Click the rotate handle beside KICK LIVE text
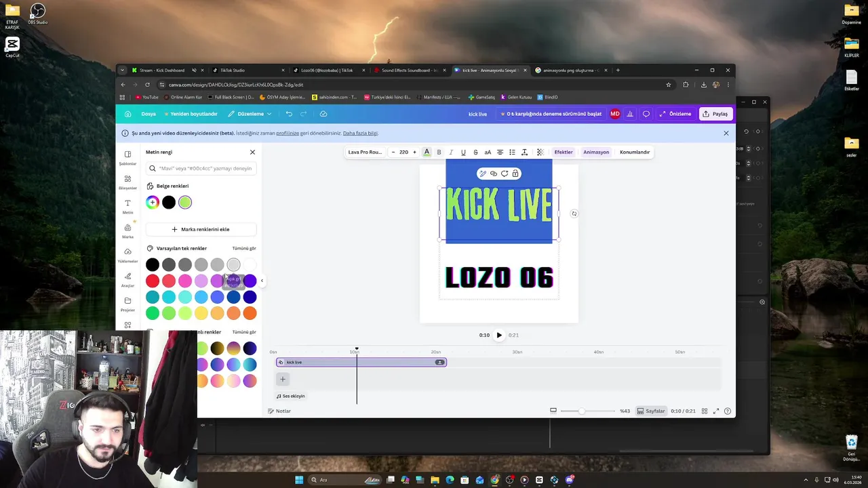 574,213
